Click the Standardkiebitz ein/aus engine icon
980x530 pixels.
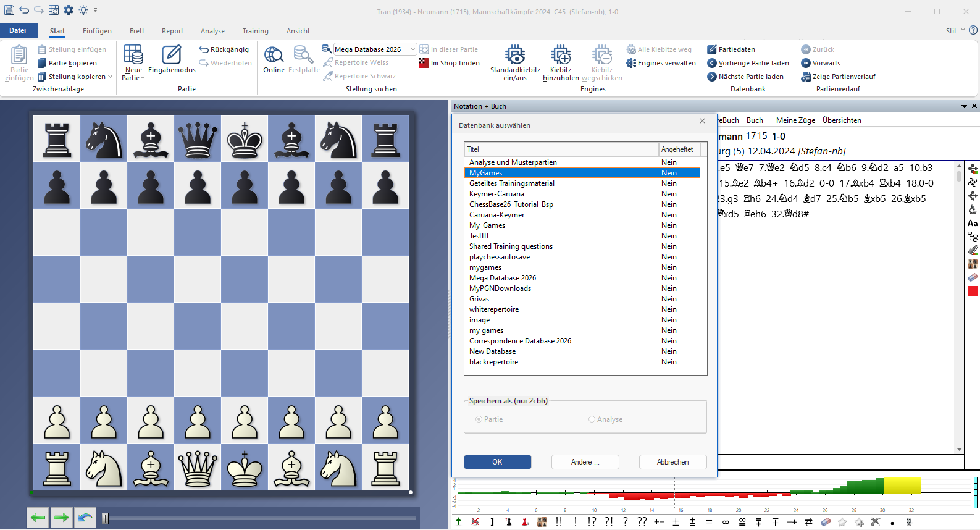click(514, 55)
